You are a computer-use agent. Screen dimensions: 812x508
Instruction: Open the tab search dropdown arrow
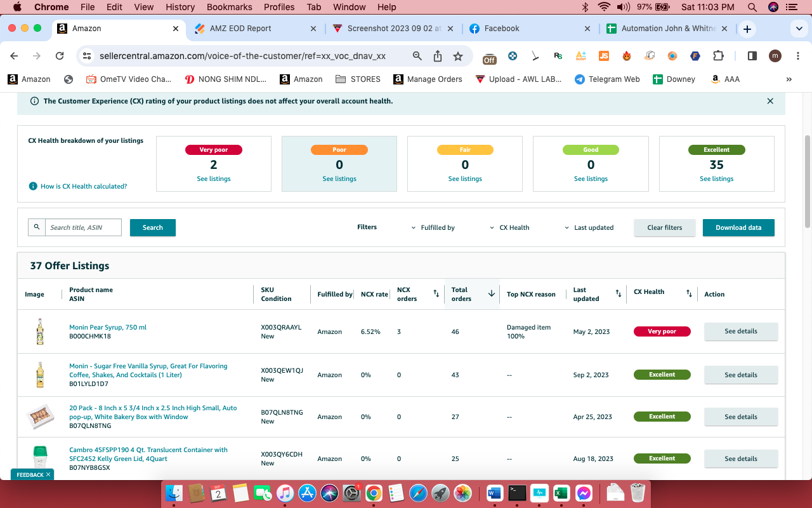pyautogui.click(x=799, y=29)
